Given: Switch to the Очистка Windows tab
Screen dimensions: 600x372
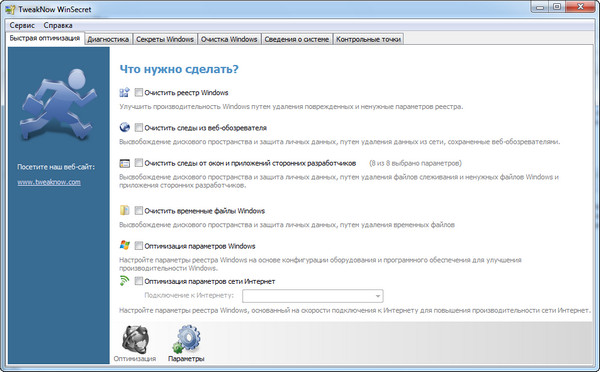Looking at the screenshot, I should (229, 39).
